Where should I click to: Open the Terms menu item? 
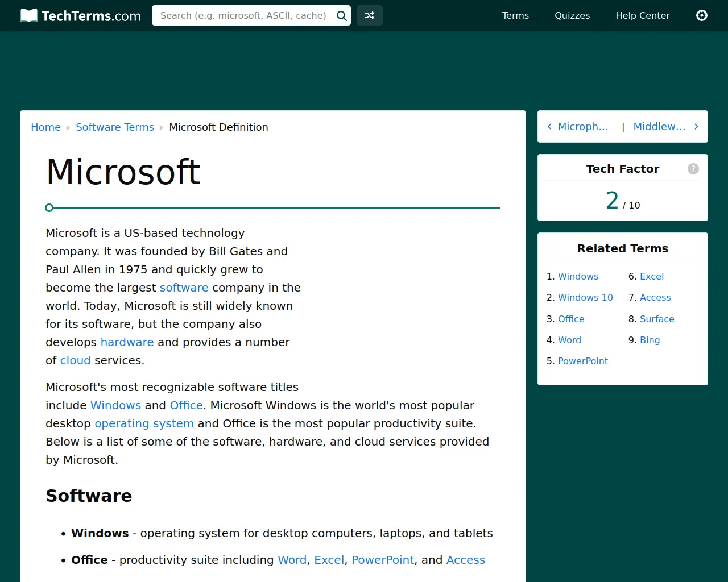pos(515,16)
